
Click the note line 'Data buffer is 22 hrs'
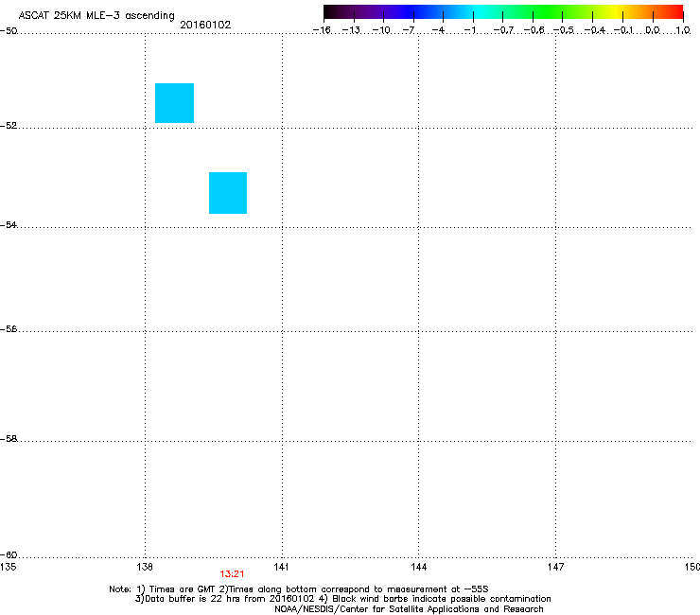(x=342, y=599)
